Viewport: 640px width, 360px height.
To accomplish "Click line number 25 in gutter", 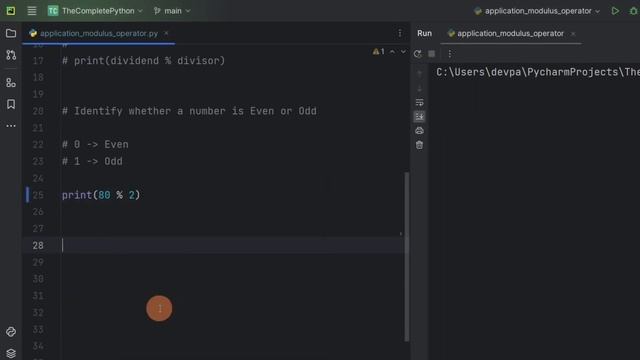I will 38,195.
